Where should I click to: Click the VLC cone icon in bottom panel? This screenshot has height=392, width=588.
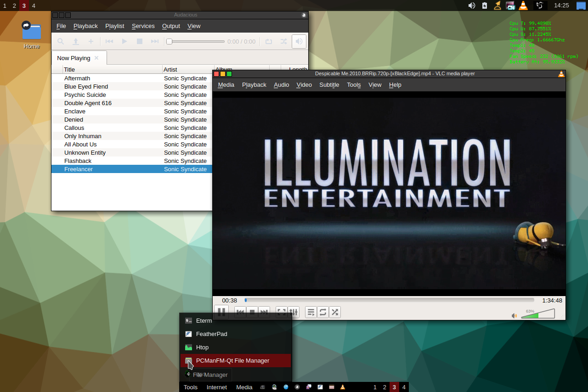click(x=343, y=387)
